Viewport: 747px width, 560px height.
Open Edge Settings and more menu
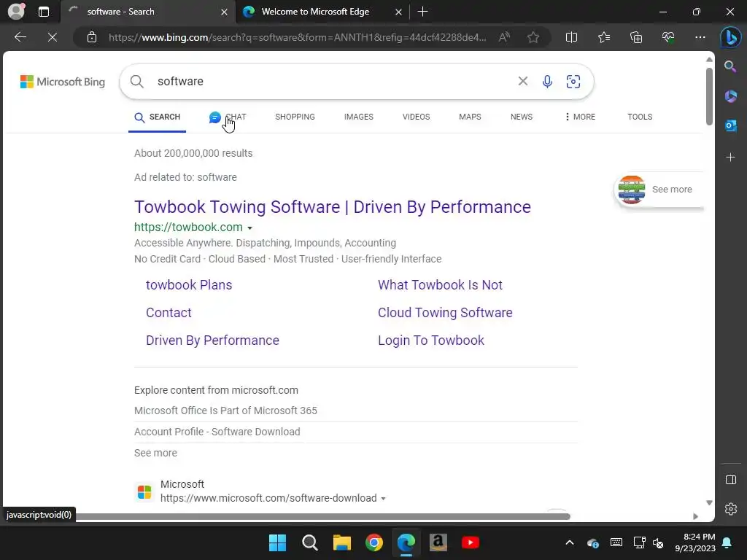(x=700, y=37)
